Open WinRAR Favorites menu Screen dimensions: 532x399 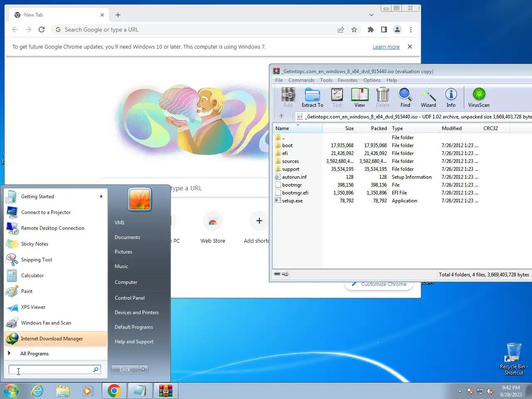click(347, 80)
